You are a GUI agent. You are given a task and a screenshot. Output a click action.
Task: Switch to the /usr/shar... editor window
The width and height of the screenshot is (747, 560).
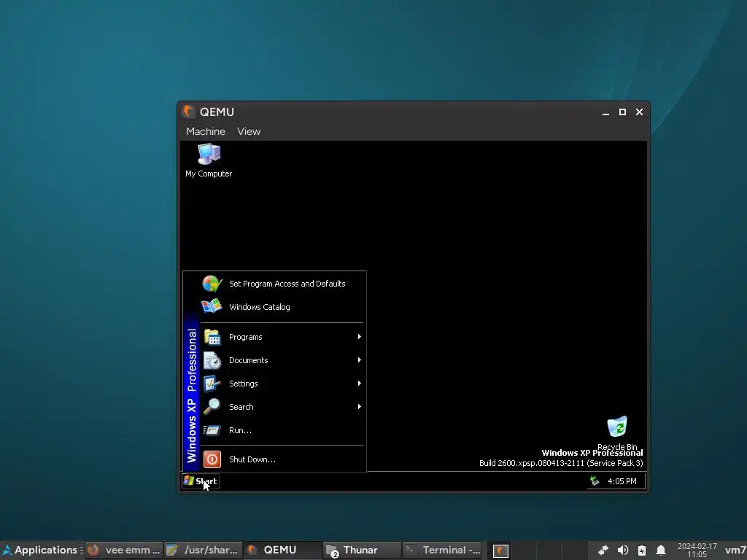(x=203, y=550)
